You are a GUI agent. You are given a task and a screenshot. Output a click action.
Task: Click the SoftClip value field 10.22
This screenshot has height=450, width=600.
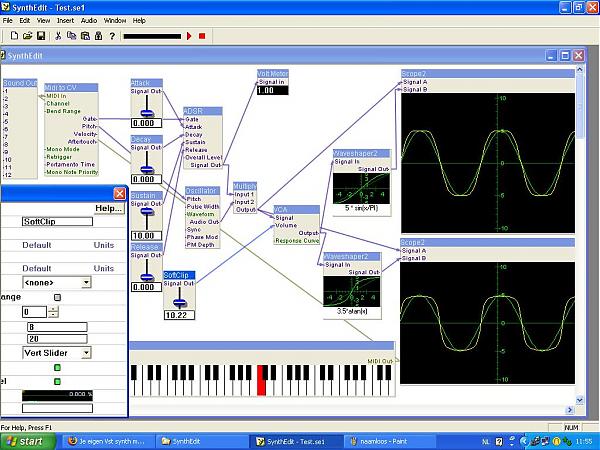pyautogui.click(x=179, y=315)
